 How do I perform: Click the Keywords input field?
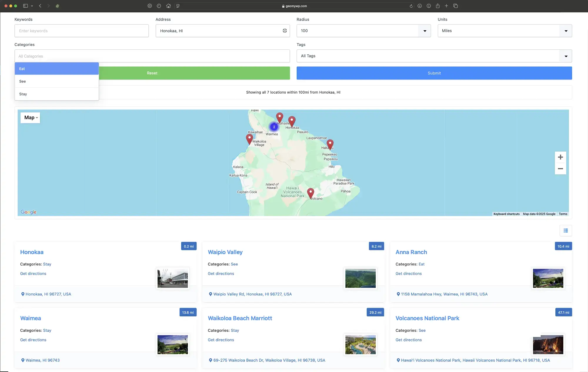pyautogui.click(x=81, y=31)
